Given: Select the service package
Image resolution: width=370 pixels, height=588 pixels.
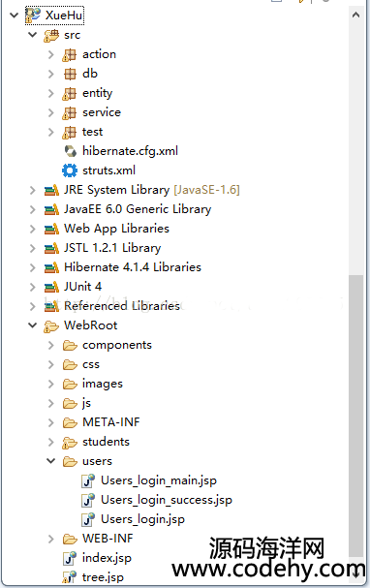Looking at the screenshot, I should point(102,112).
